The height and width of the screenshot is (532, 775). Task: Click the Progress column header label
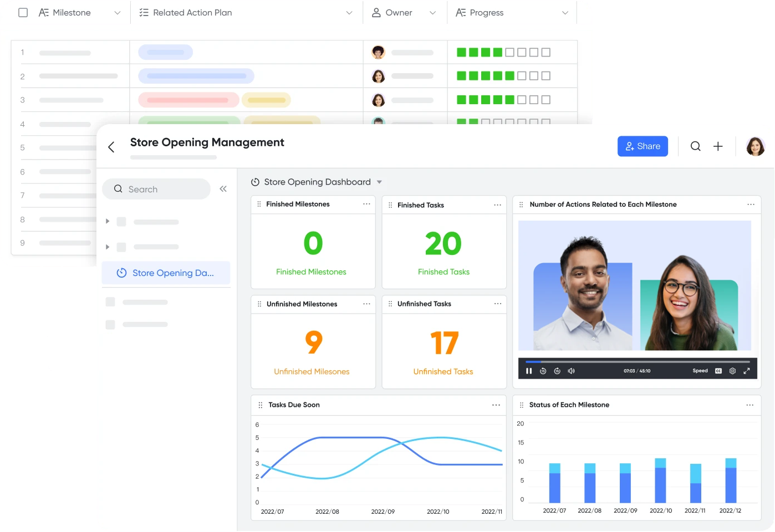(486, 12)
